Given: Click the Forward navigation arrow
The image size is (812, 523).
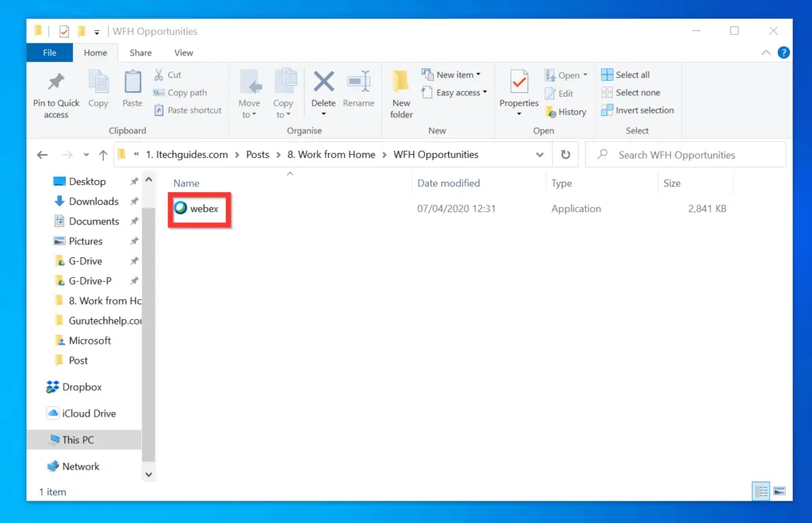Looking at the screenshot, I should pyautogui.click(x=67, y=155).
